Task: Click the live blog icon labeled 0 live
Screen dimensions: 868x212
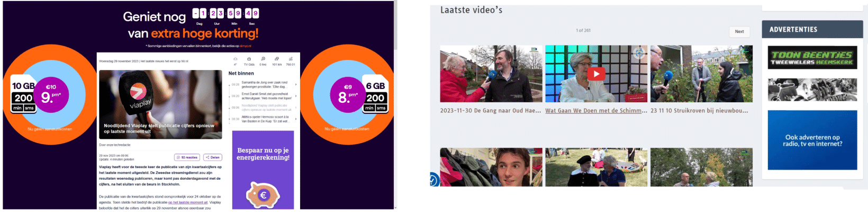Action: (x=263, y=61)
